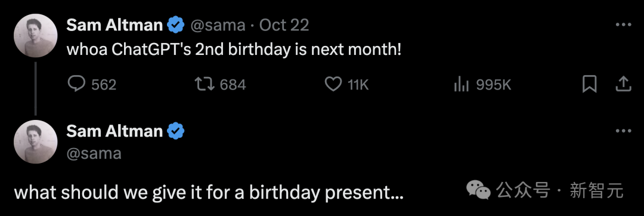This screenshot has height=216, width=644.
Task: Open Sam Altman name link in first tweet
Action: (x=114, y=25)
